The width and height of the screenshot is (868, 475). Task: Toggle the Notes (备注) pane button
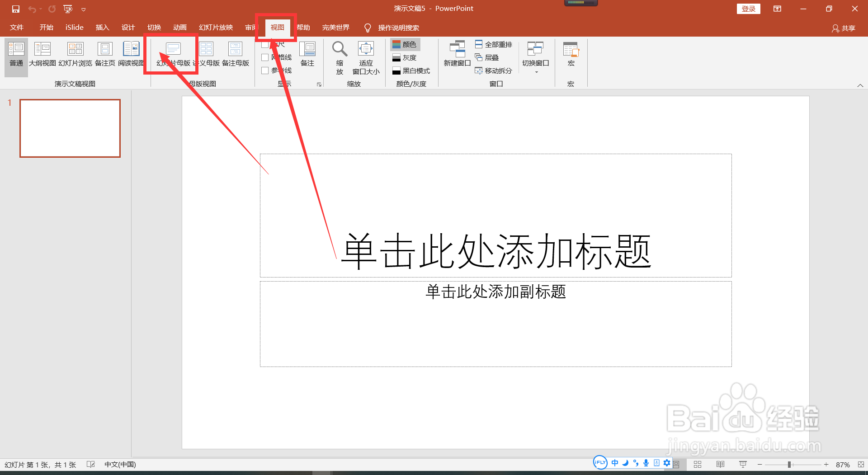(307, 55)
